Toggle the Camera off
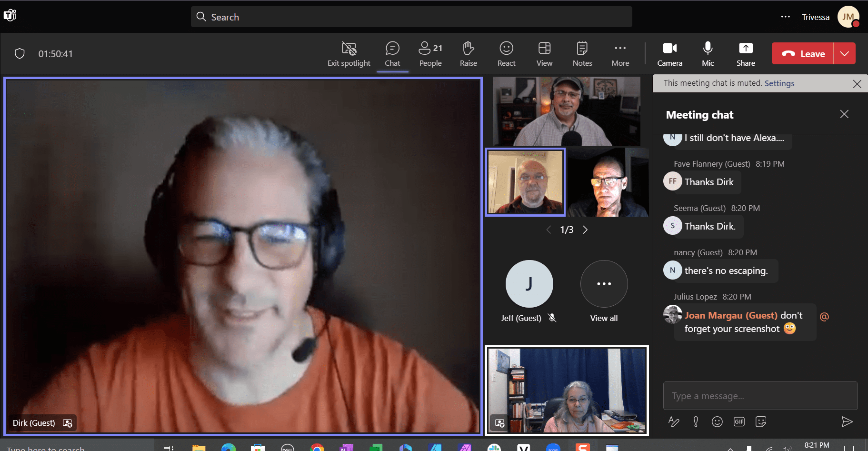Screen dimensions: 868x451 tap(669, 54)
